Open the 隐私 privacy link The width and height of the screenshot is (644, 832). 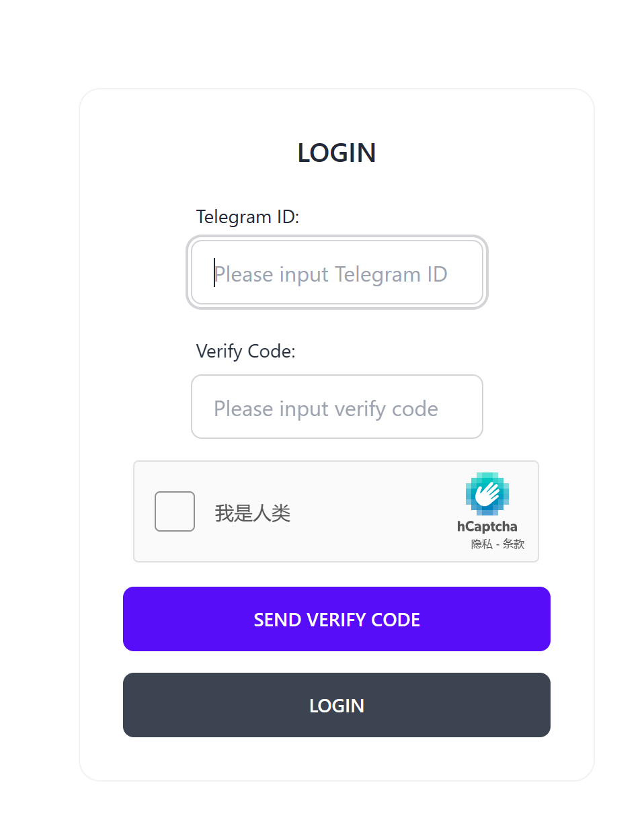click(x=481, y=544)
